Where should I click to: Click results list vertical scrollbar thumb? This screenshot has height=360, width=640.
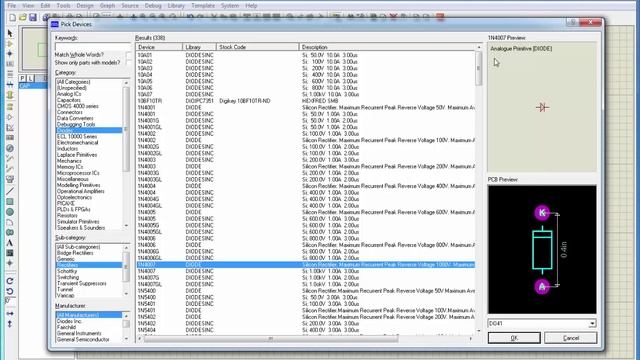pyautogui.click(x=479, y=68)
